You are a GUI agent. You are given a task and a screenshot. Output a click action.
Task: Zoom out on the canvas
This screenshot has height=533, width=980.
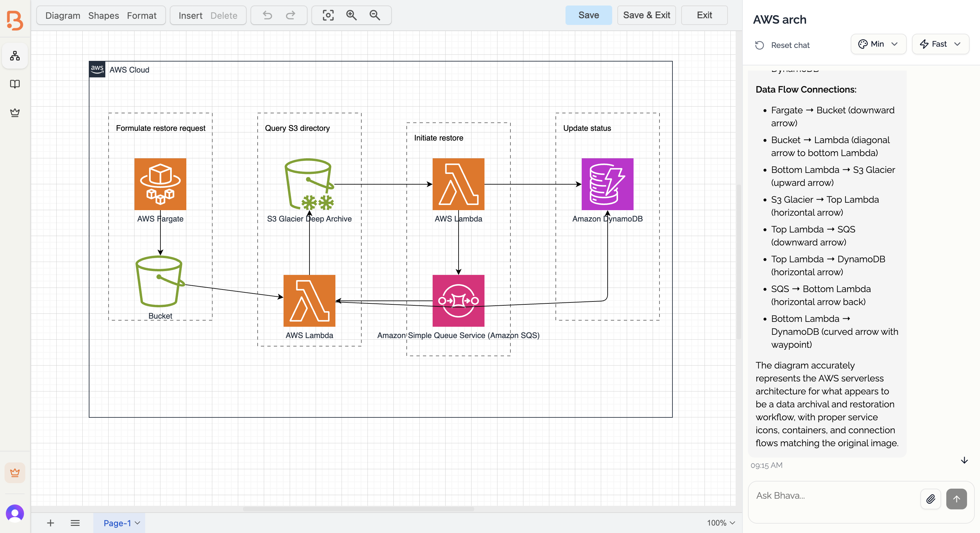click(x=375, y=15)
